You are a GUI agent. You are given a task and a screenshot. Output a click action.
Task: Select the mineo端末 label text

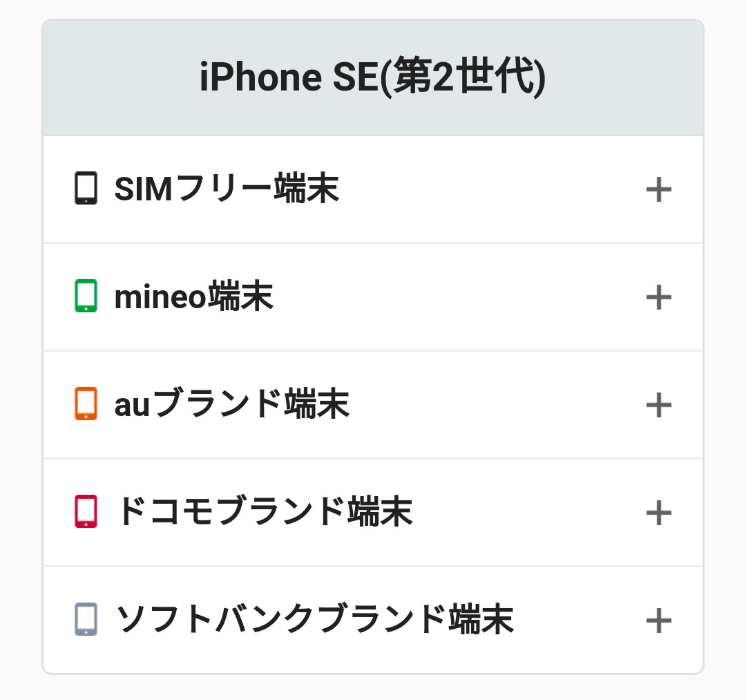click(x=193, y=297)
